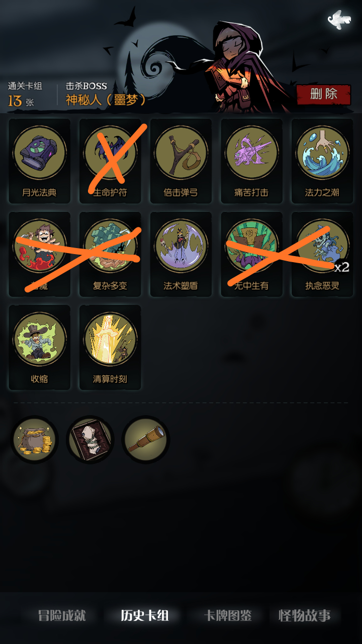
Task: Open the 法力之潮 wave card
Action: pyautogui.click(x=322, y=161)
